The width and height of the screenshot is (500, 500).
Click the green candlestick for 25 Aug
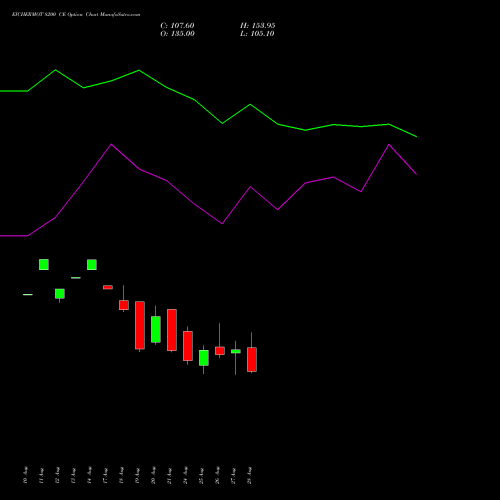point(204,358)
